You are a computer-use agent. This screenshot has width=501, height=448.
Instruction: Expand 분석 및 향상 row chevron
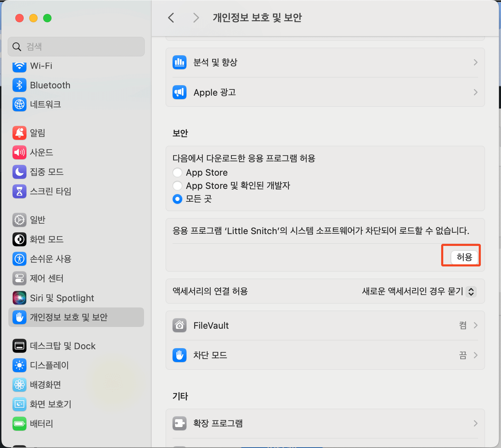(x=476, y=63)
